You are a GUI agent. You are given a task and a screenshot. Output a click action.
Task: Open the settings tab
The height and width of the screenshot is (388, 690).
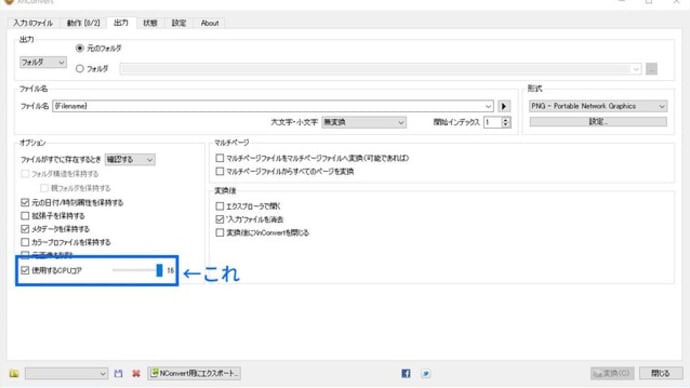[179, 23]
